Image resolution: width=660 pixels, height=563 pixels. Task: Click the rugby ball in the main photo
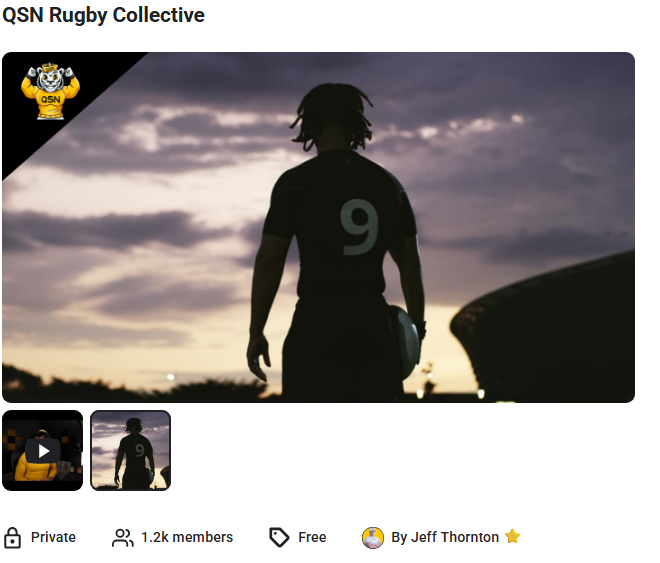(x=405, y=342)
